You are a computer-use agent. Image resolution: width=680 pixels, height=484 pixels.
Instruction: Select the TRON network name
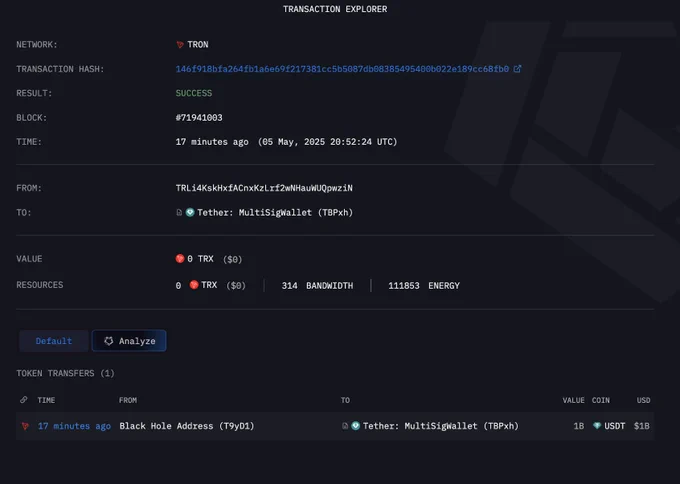pos(198,45)
